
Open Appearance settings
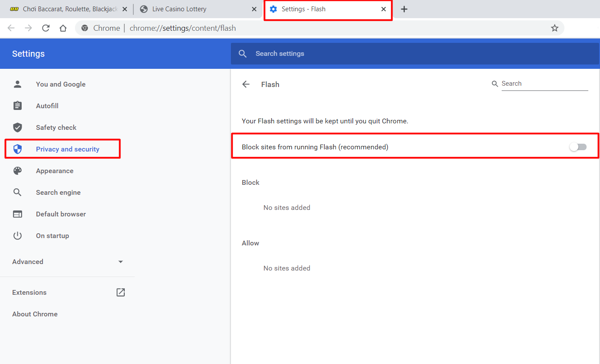(x=55, y=171)
